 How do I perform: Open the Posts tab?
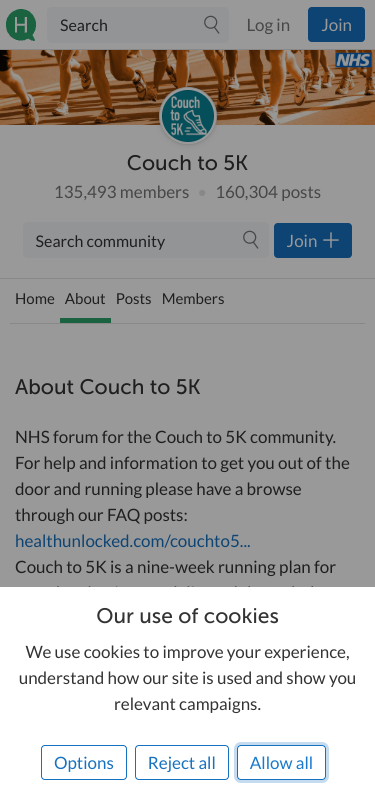[x=134, y=299]
